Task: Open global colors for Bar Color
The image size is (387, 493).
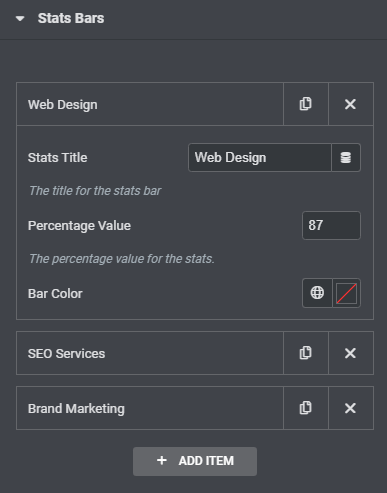Action: [317, 293]
